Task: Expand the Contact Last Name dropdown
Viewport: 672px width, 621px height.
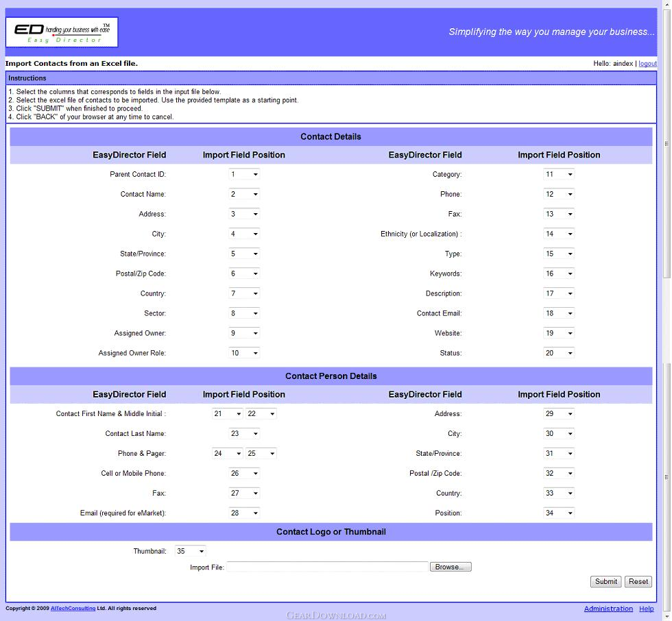Action: point(244,433)
